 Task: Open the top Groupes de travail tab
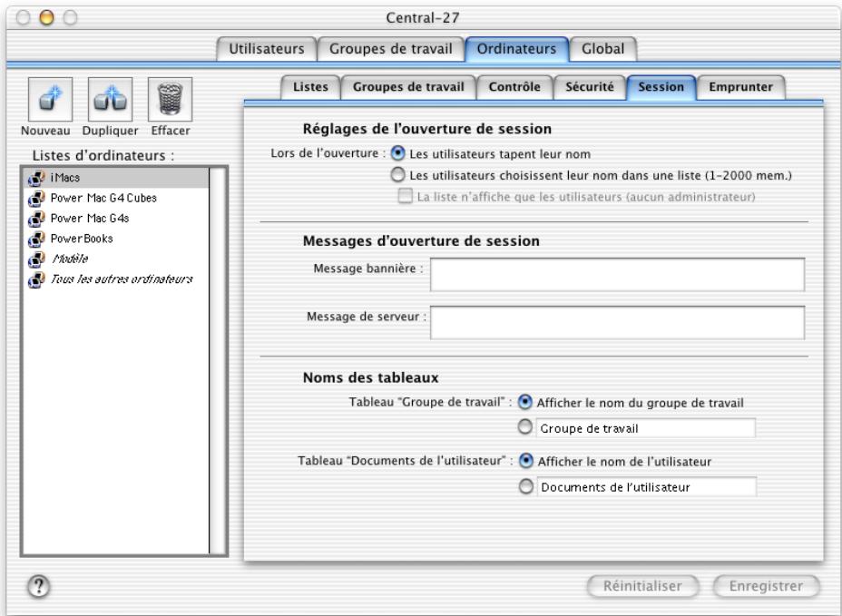coord(390,49)
